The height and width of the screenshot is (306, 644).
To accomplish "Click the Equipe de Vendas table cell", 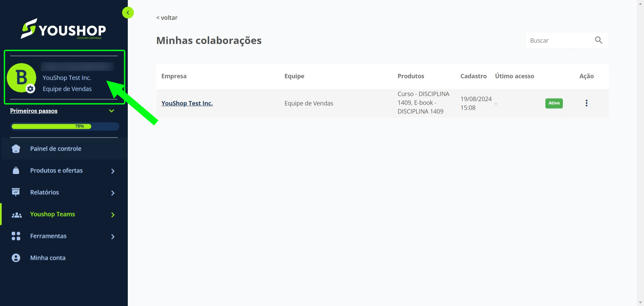I will point(309,103).
